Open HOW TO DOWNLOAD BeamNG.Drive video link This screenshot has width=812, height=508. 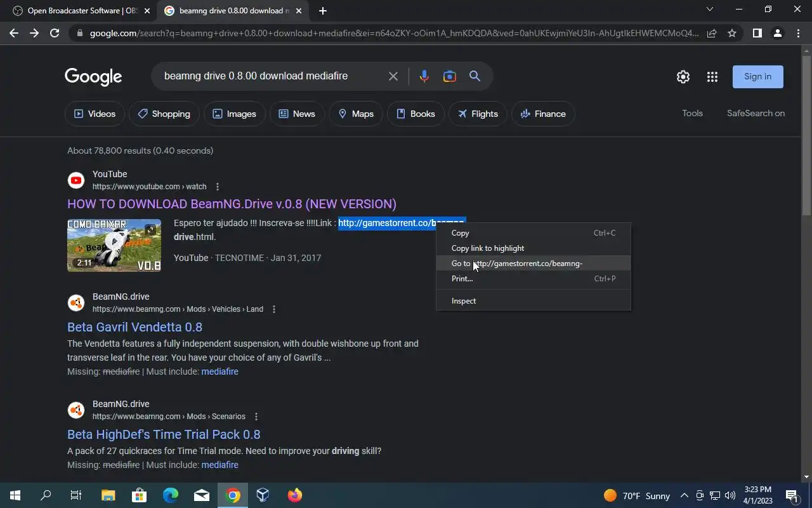coord(232,204)
